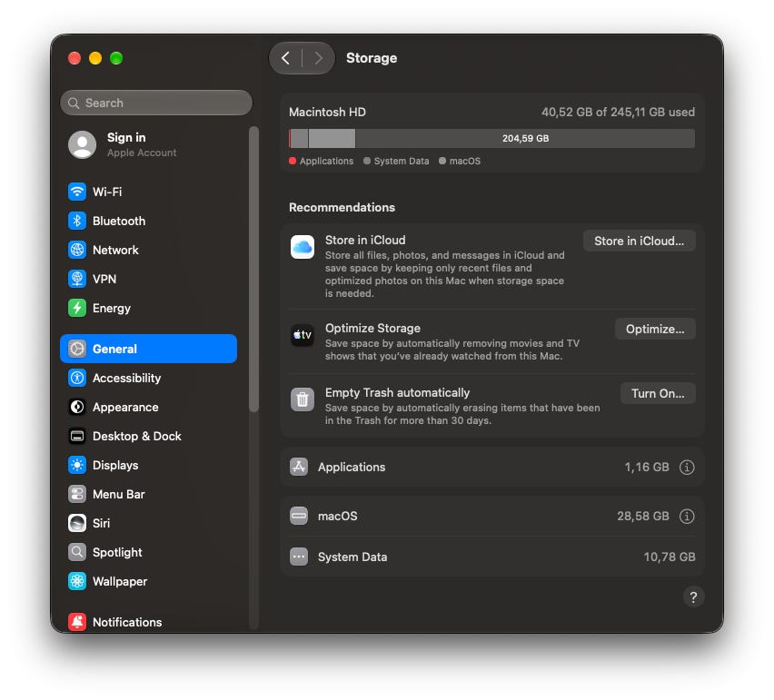
Task: Select the Menu Bar icon
Action: pyautogui.click(x=77, y=494)
